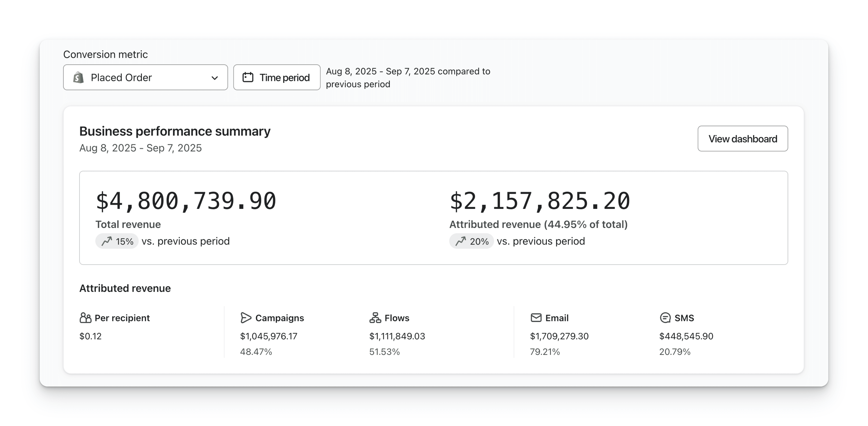Click the Campaigns revenue amount $1,045,976.17

click(268, 336)
